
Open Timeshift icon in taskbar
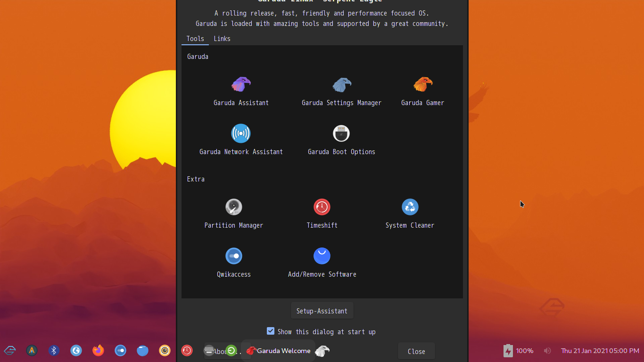point(187,350)
